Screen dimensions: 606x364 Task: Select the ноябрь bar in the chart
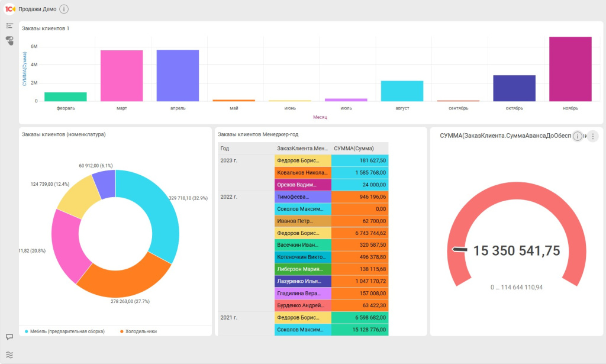pyautogui.click(x=570, y=69)
